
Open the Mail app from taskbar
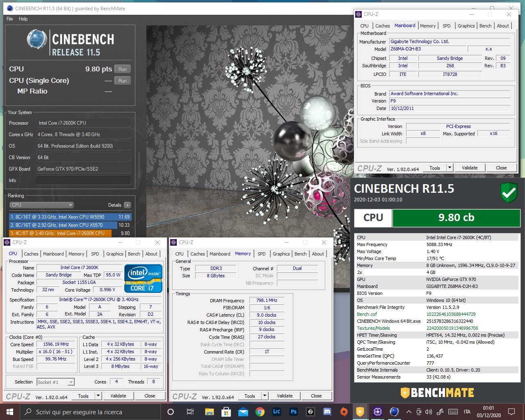[243, 412]
